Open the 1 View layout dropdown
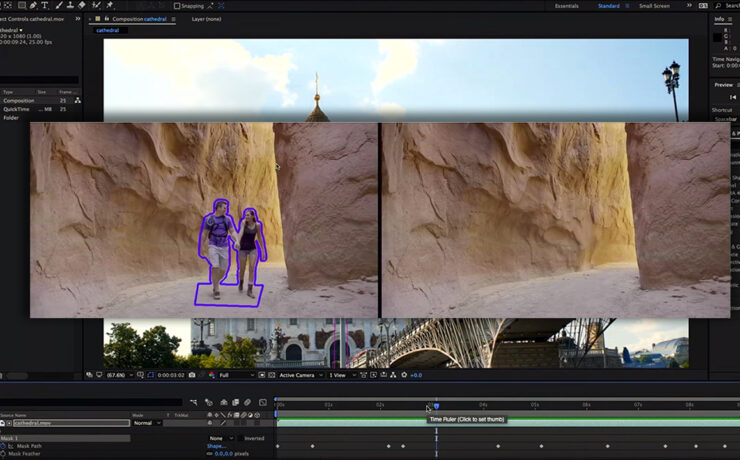The image size is (740, 460). [x=341, y=375]
